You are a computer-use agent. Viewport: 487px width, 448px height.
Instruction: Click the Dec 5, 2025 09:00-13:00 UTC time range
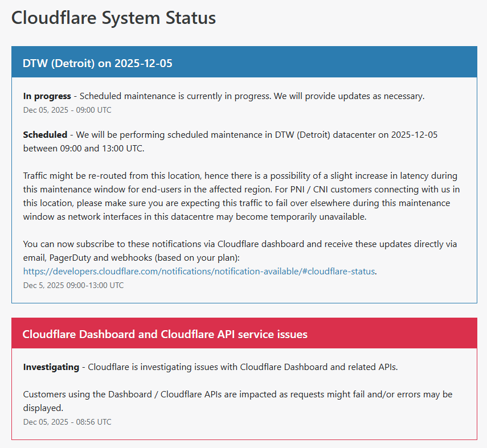73,285
